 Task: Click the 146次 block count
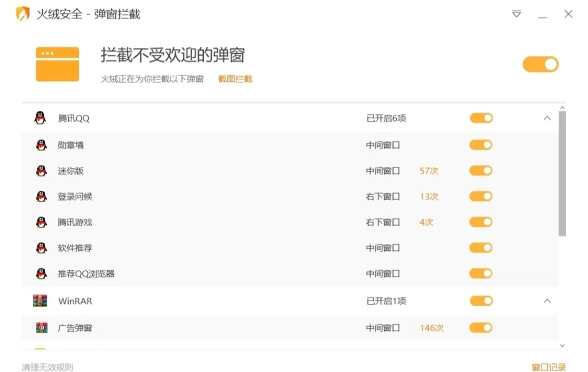click(431, 328)
